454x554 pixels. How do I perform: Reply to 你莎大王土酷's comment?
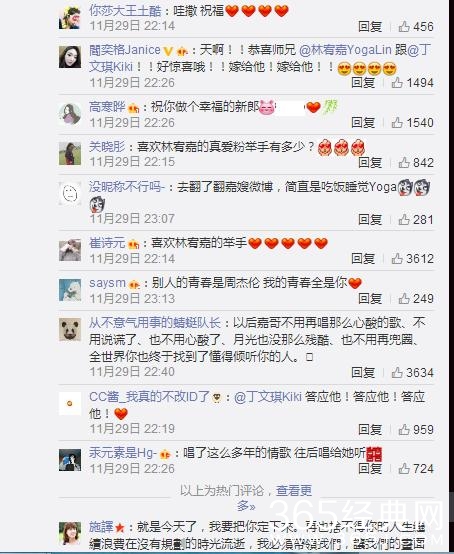coord(370,26)
